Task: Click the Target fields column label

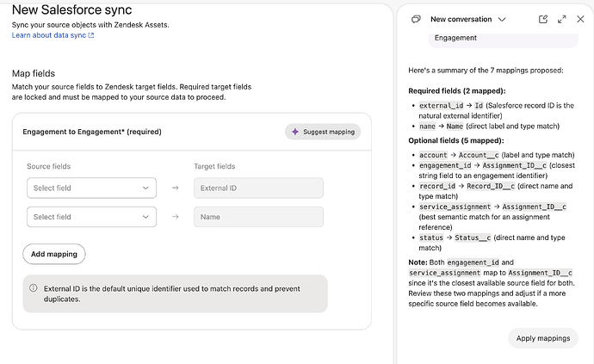Action: click(x=214, y=166)
